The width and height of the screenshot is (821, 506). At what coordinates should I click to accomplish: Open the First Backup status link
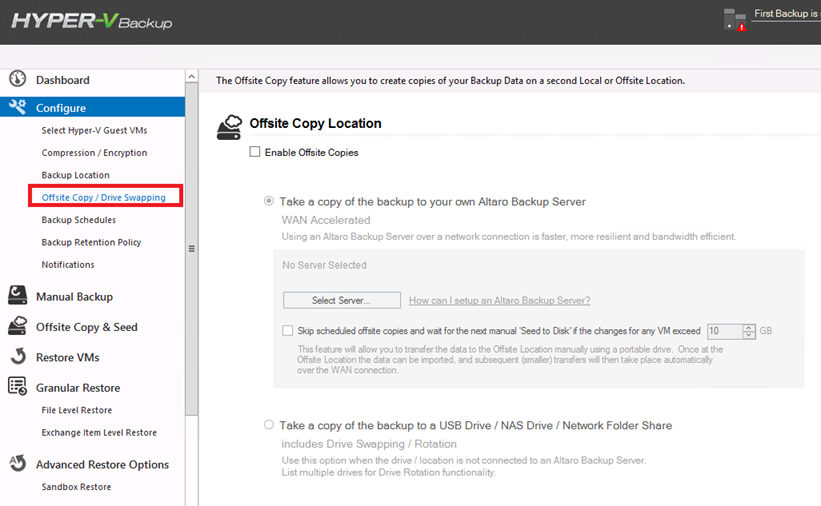click(x=787, y=14)
